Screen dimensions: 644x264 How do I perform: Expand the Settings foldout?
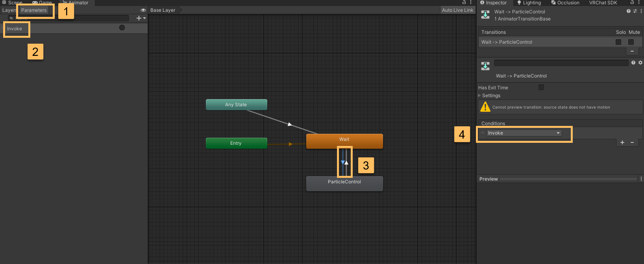pyautogui.click(x=479, y=96)
